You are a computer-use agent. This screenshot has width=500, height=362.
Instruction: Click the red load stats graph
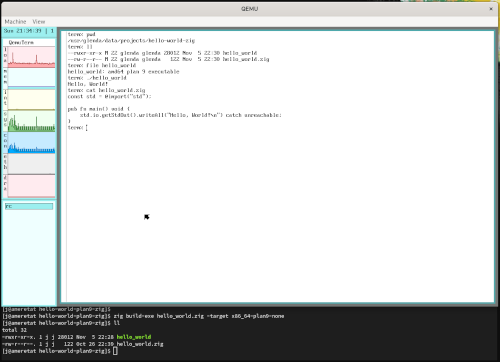pyautogui.click(x=31, y=57)
